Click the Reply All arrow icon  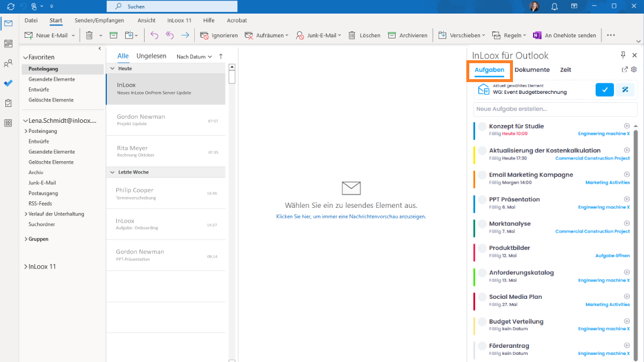169,35
